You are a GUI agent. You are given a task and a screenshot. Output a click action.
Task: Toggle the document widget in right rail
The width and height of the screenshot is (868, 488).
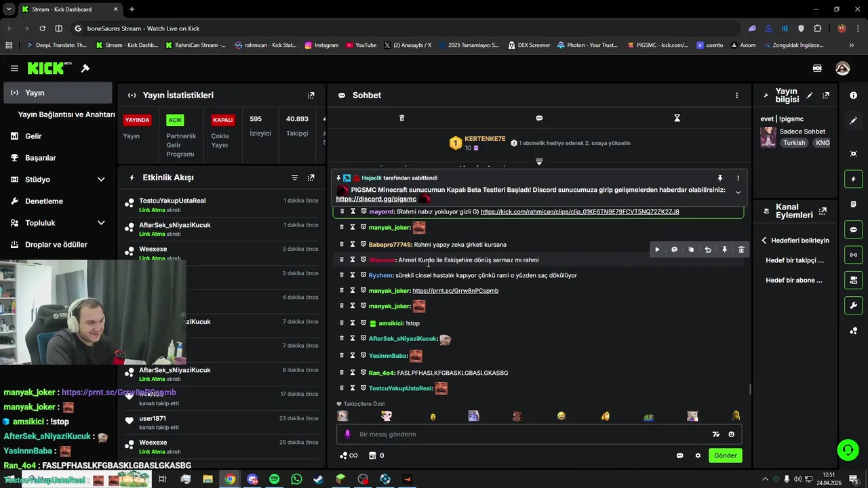(x=853, y=204)
